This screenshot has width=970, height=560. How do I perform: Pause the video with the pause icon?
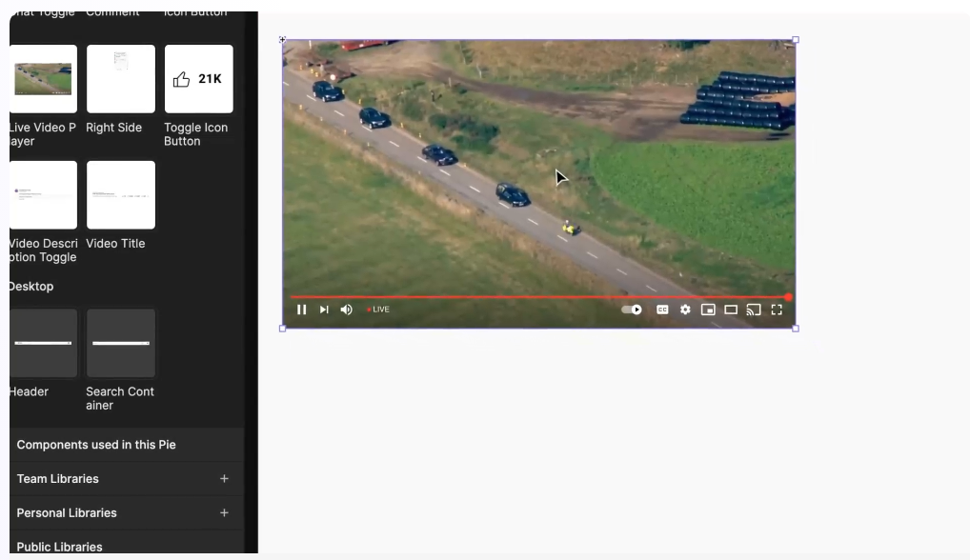(x=302, y=310)
